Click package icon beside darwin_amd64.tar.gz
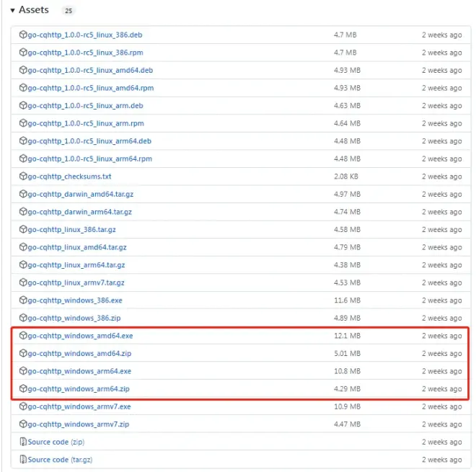 [x=23, y=194]
